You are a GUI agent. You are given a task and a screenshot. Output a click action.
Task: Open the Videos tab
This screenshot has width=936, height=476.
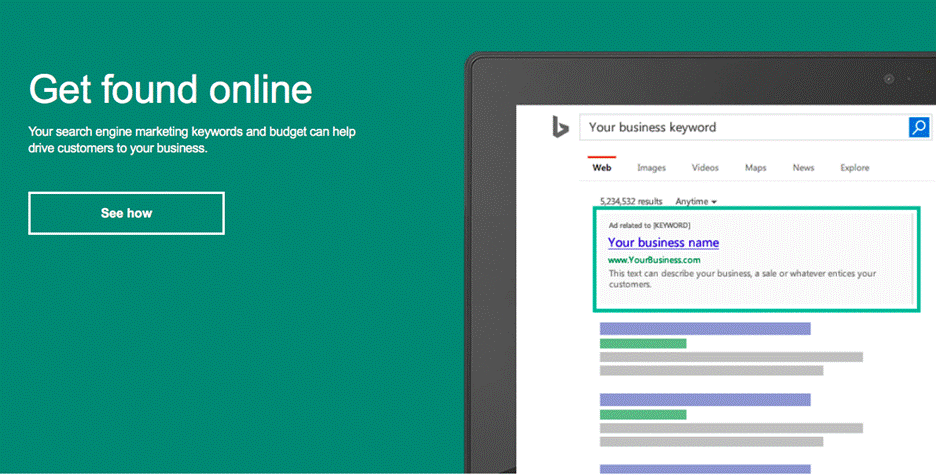(x=705, y=168)
